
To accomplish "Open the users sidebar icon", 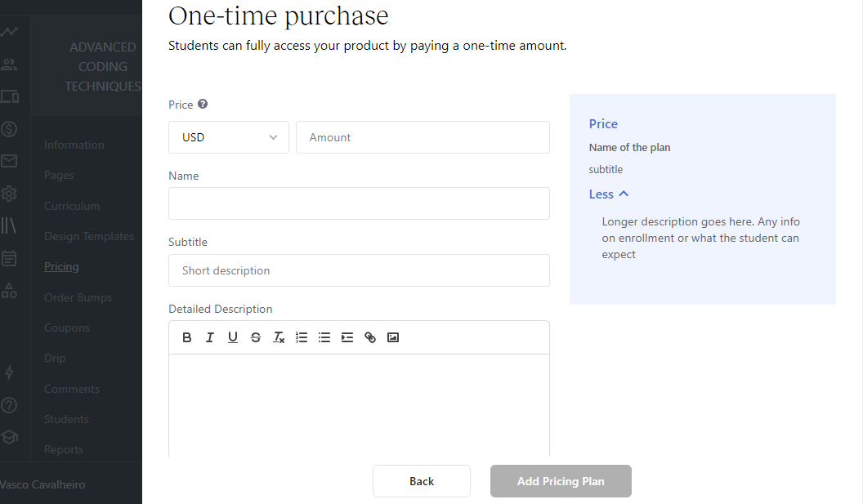I will tap(9, 65).
